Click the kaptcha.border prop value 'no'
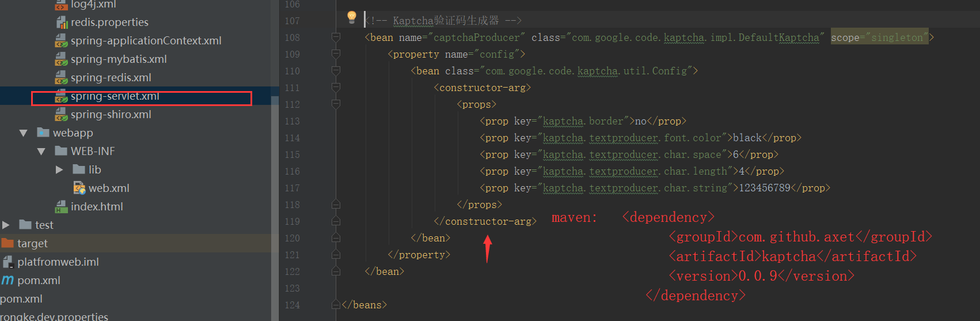 coord(640,122)
